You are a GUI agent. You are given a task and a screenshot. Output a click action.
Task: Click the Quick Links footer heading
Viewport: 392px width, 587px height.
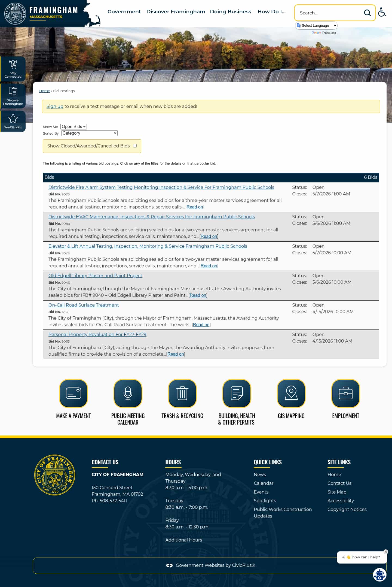(x=268, y=462)
